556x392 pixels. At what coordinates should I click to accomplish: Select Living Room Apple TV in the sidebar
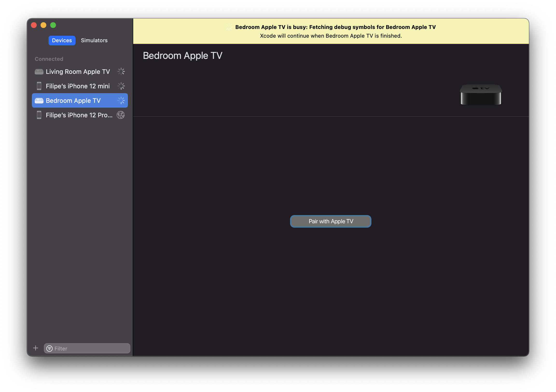point(78,72)
